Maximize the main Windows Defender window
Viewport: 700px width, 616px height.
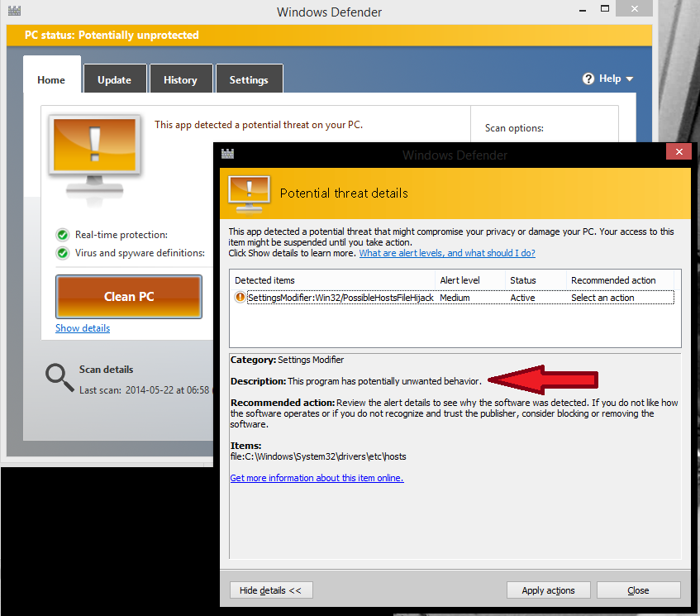pyautogui.click(x=604, y=8)
